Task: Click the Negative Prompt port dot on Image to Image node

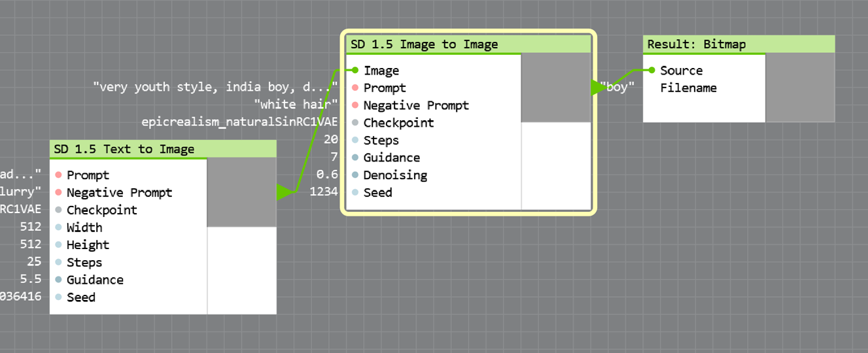Action: tap(355, 105)
